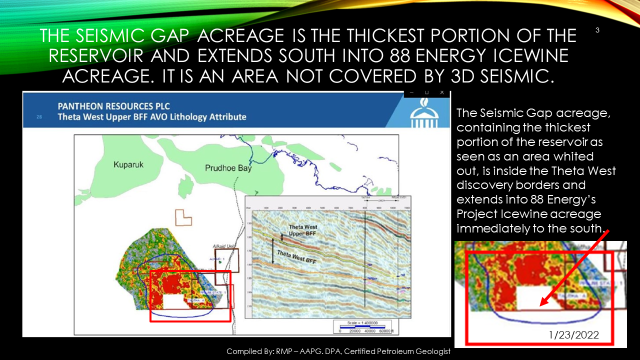Click the Alkaid Unit label on map
Viewport: 640px width, 360px height.
click(223, 246)
